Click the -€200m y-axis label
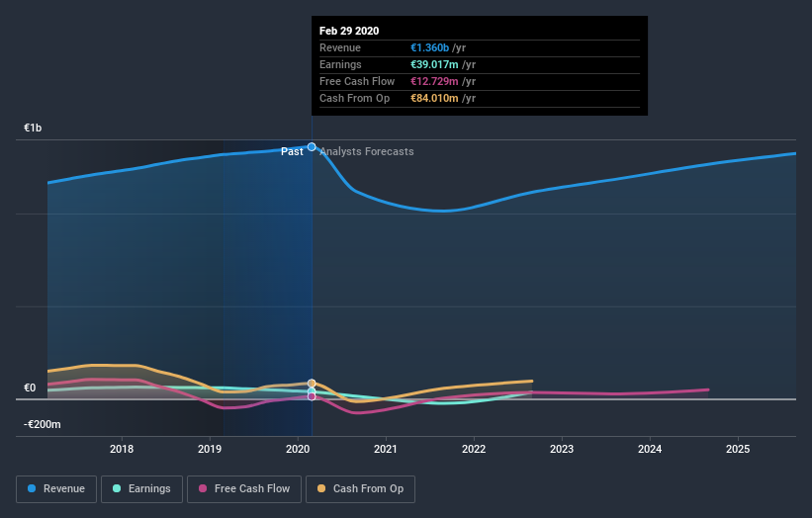The image size is (812, 518). pyautogui.click(x=42, y=424)
